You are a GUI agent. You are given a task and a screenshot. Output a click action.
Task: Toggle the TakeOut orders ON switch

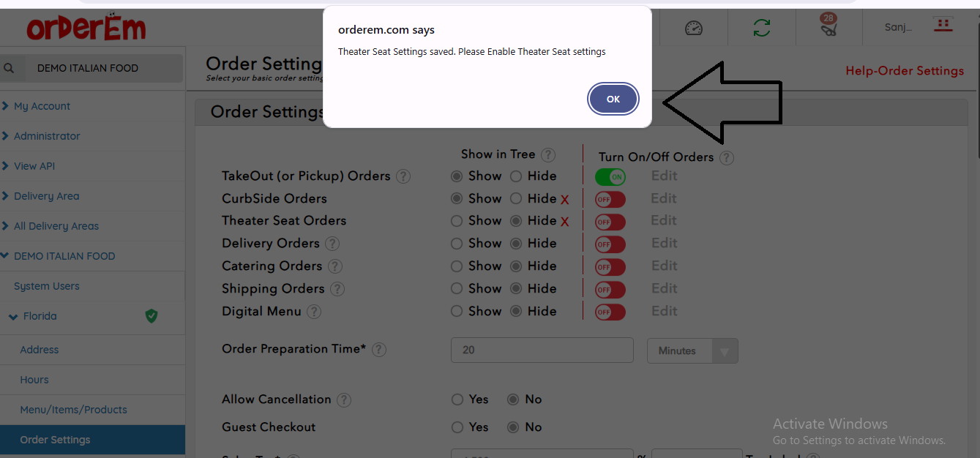click(x=610, y=176)
